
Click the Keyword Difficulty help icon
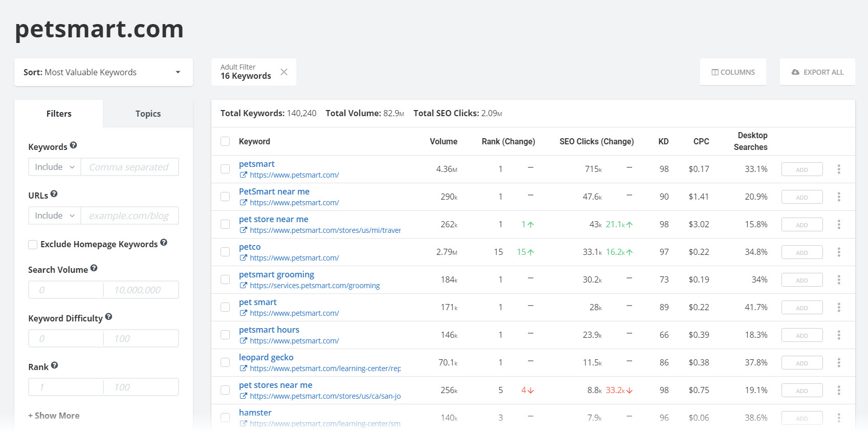[x=108, y=317]
